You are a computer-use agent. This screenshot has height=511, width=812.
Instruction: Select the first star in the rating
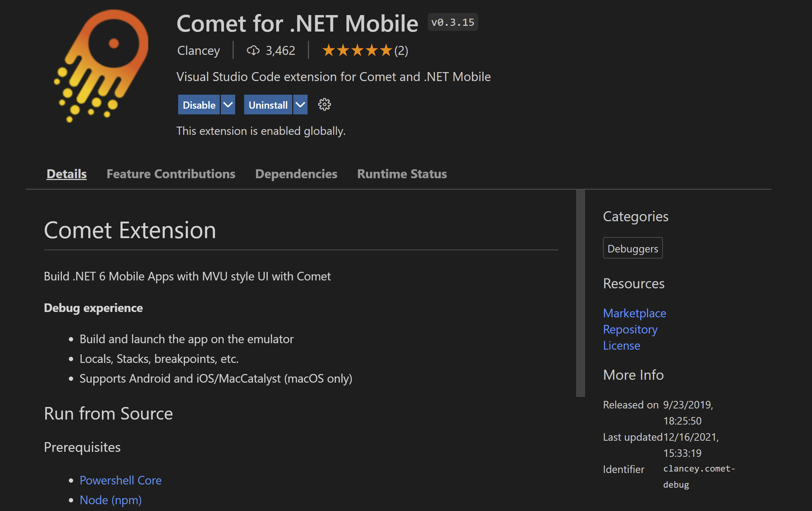point(329,50)
